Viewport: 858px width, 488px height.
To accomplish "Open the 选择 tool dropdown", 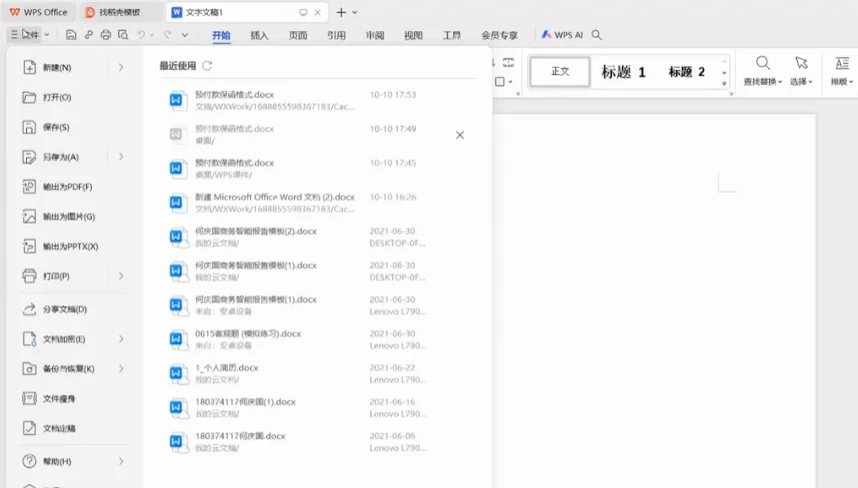I will point(801,71).
